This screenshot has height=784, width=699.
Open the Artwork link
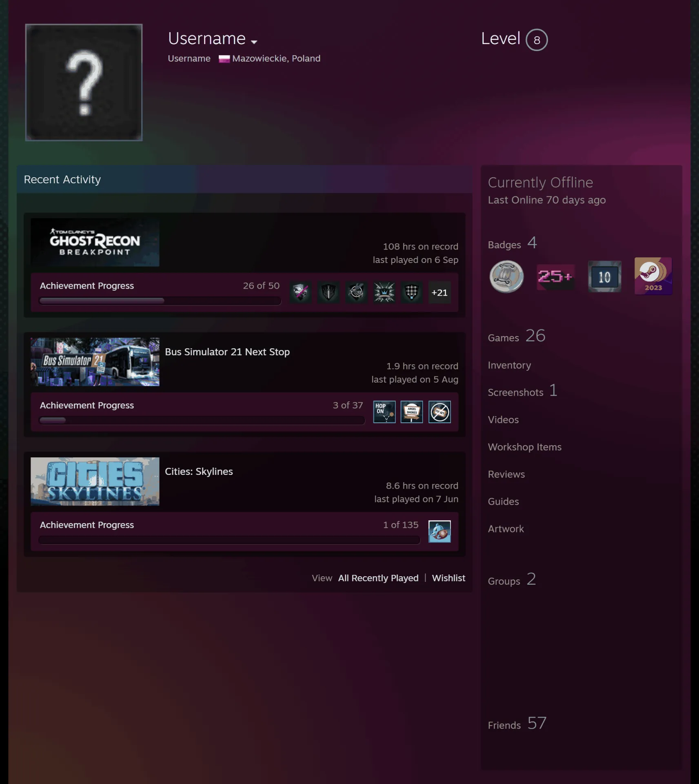(506, 529)
